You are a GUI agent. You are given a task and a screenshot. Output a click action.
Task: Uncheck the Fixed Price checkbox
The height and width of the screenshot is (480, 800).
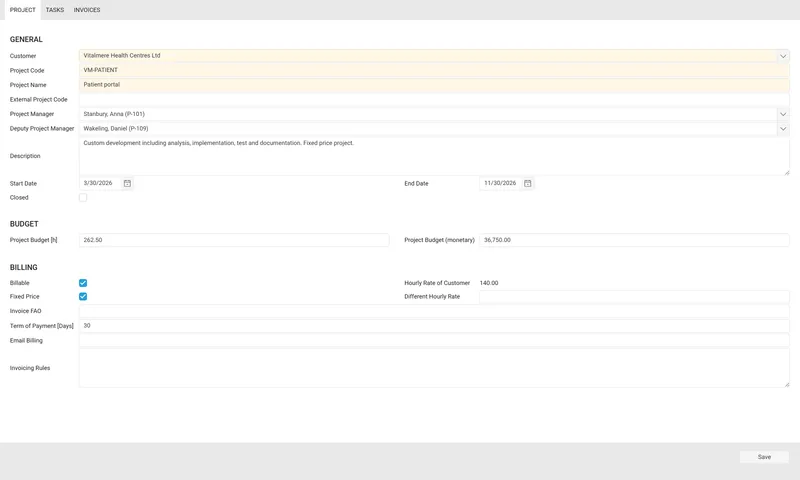83,296
